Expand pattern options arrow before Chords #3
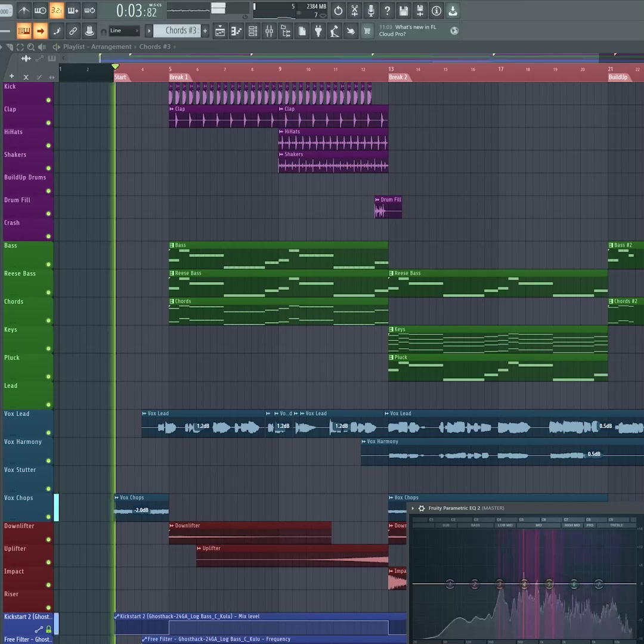Image resolution: width=644 pixels, height=644 pixels. pos(149,31)
